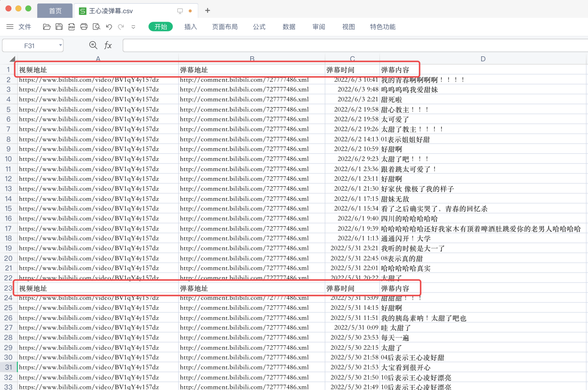This screenshot has height=390, width=588.
Task: Select row 1 header
Action: pos(8,69)
